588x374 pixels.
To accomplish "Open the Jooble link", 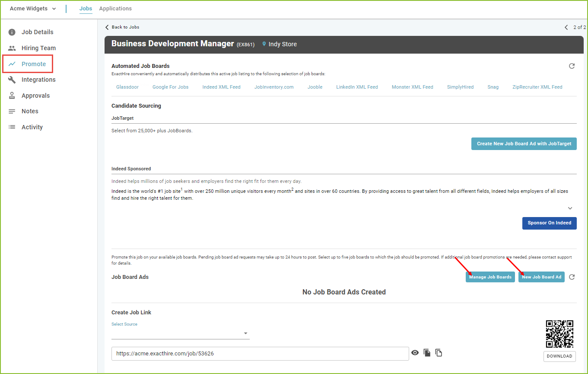I will (315, 87).
